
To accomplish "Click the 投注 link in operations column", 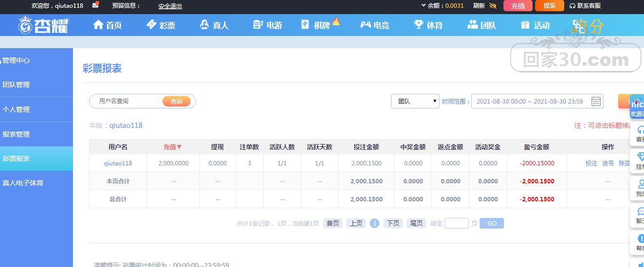I will [x=591, y=163].
